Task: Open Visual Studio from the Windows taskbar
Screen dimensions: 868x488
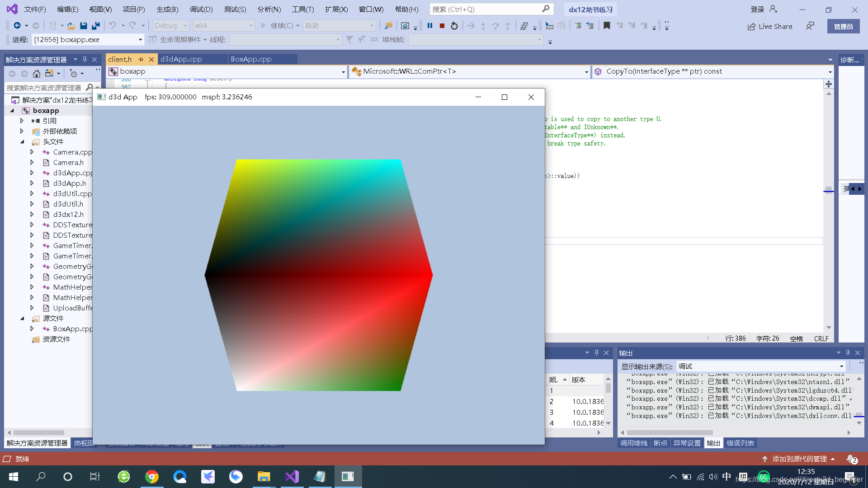Action: click(292, 476)
